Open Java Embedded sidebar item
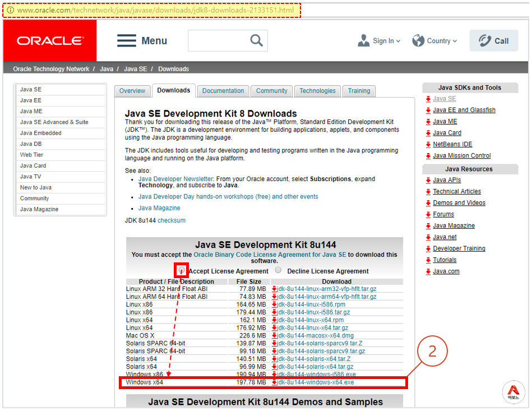 click(x=61, y=133)
